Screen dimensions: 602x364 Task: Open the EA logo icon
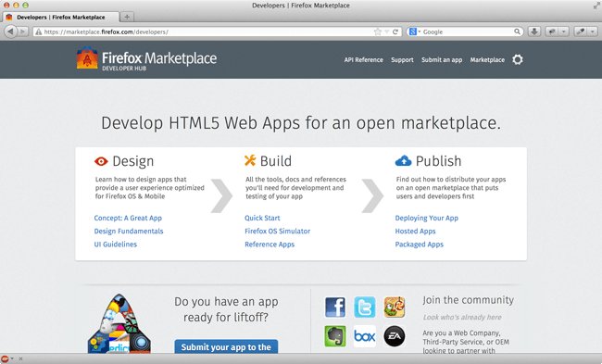pyautogui.click(x=395, y=336)
